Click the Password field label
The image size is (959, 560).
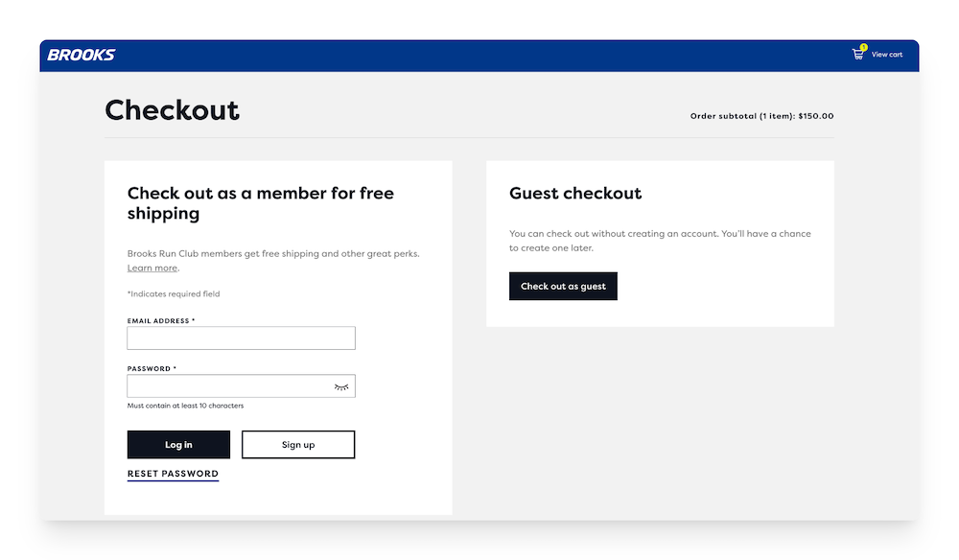coord(152,369)
